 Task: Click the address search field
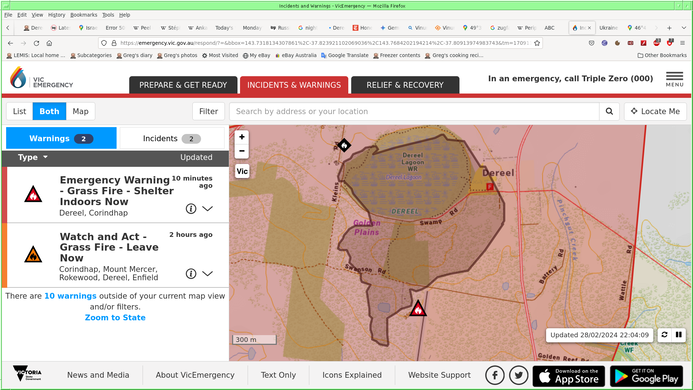414,111
